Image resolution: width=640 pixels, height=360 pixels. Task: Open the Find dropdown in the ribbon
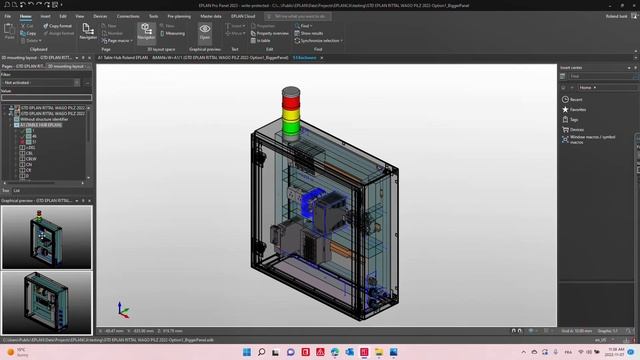(303, 26)
